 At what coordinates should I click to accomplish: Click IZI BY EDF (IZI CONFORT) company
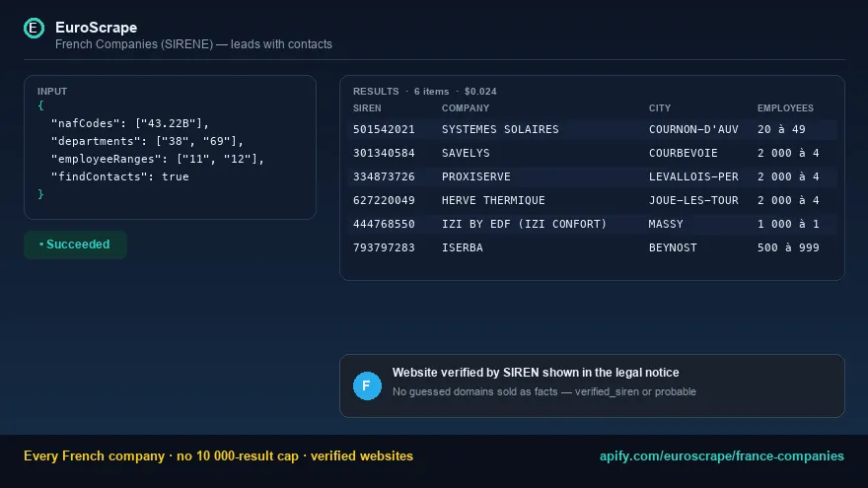click(524, 224)
